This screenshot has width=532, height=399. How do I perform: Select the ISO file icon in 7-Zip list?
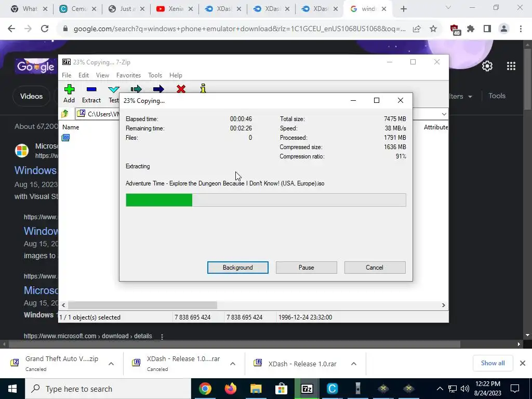[65, 137]
